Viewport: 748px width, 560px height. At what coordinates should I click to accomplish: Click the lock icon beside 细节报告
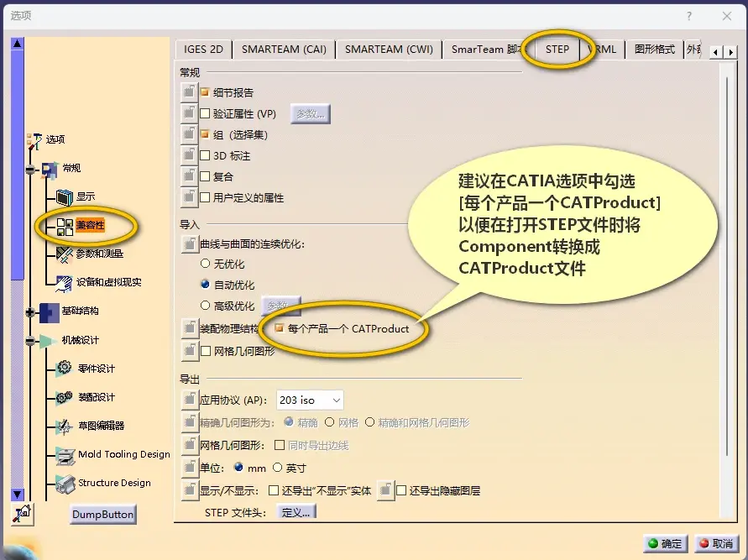(190, 92)
